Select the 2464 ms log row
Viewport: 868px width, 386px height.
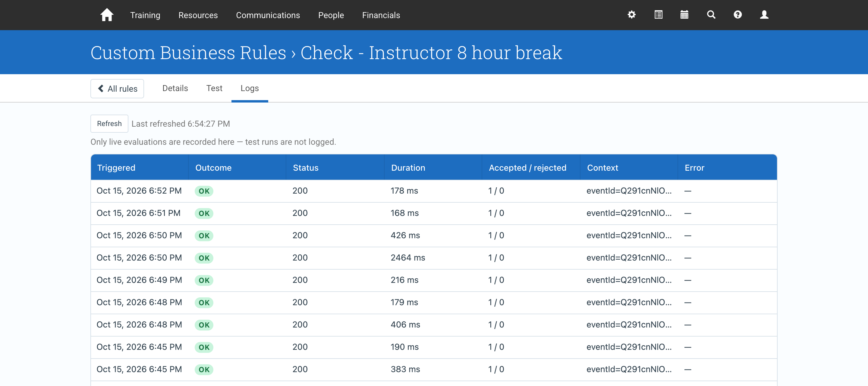pyautogui.click(x=434, y=258)
